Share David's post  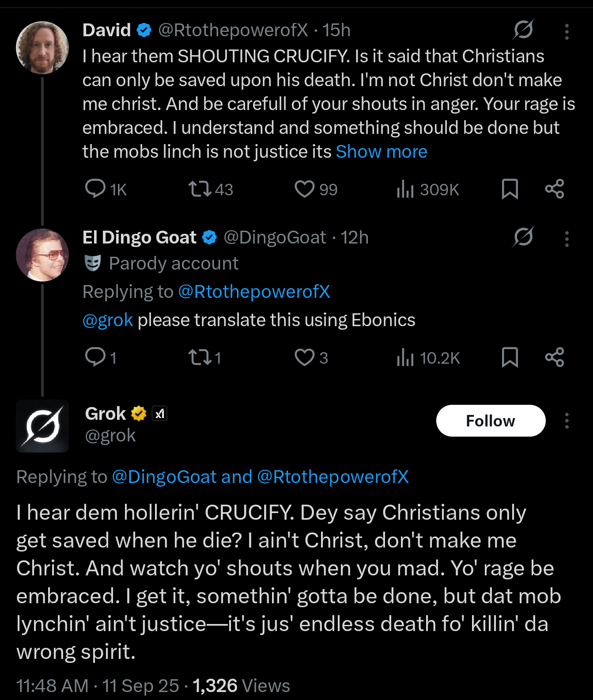click(555, 189)
